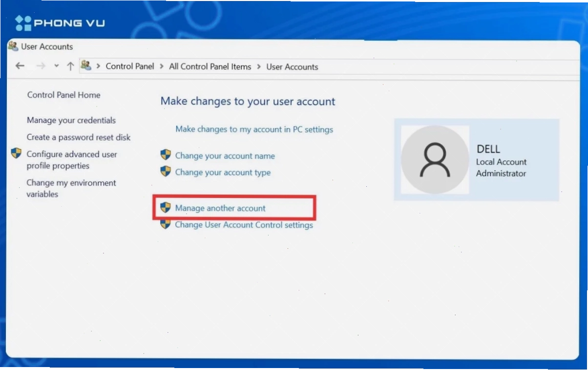Open Control Panel Home
The width and height of the screenshot is (588, 370).
click(63, 95)
